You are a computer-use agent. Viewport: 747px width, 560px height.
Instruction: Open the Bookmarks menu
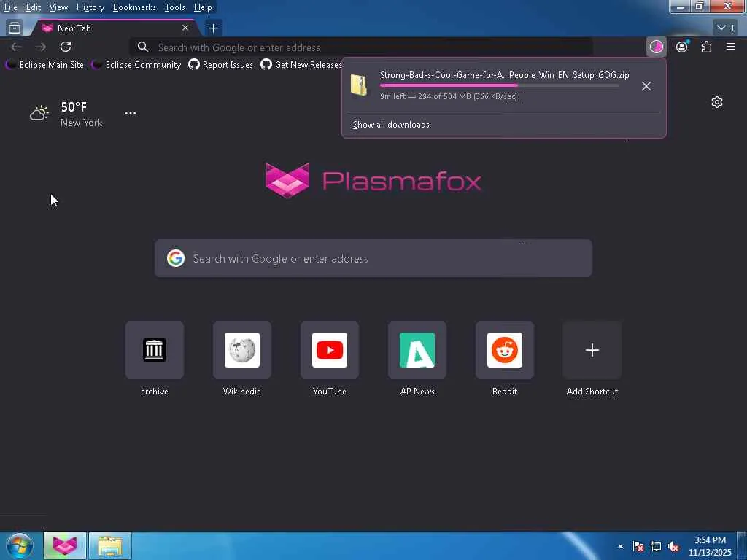tap(134, 7)
